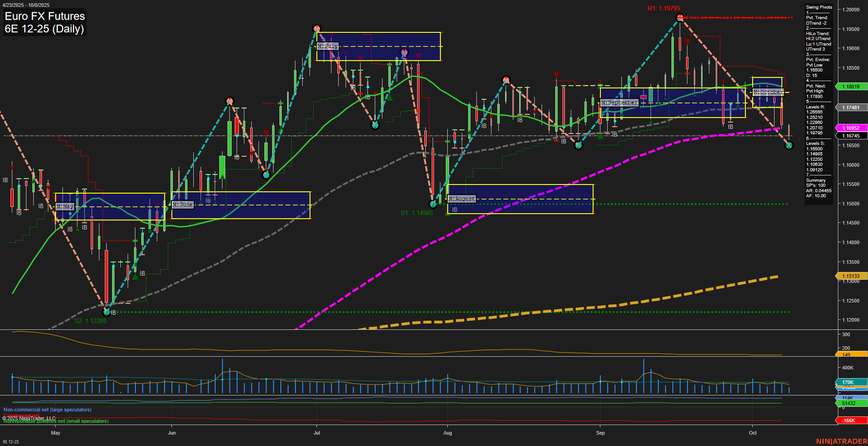Screen dimensions: 868x446
Task: Click the 6E 12-25 series label at bottom left
Action: (x=11, y=441)
